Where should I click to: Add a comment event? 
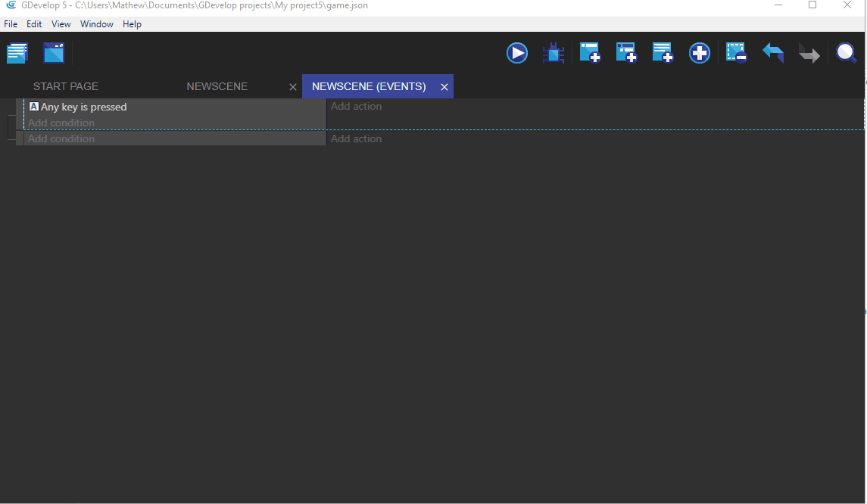(x=663, y=52)
